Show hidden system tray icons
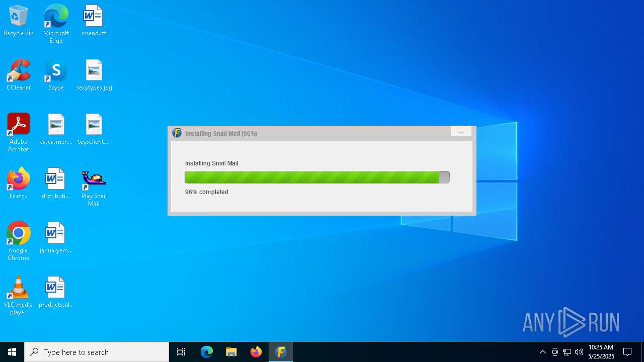 542,352
